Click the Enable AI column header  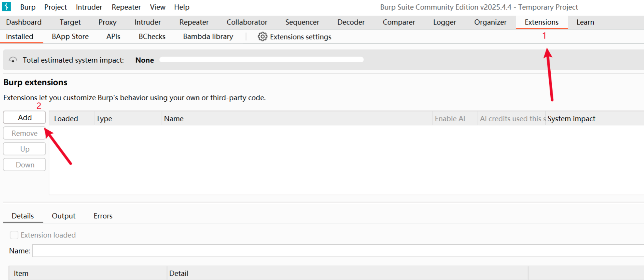click(x=455, y=119)
